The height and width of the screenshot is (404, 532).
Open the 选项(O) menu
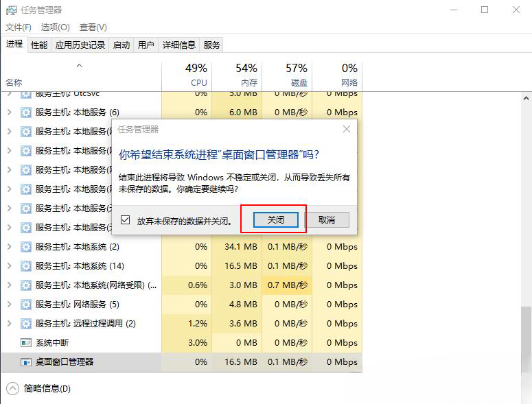56,27
